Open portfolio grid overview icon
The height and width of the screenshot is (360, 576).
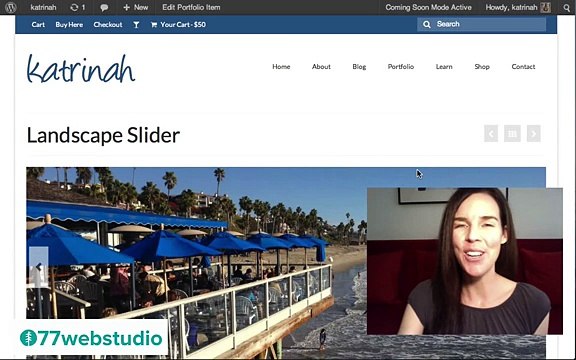[x=512, y=133]
